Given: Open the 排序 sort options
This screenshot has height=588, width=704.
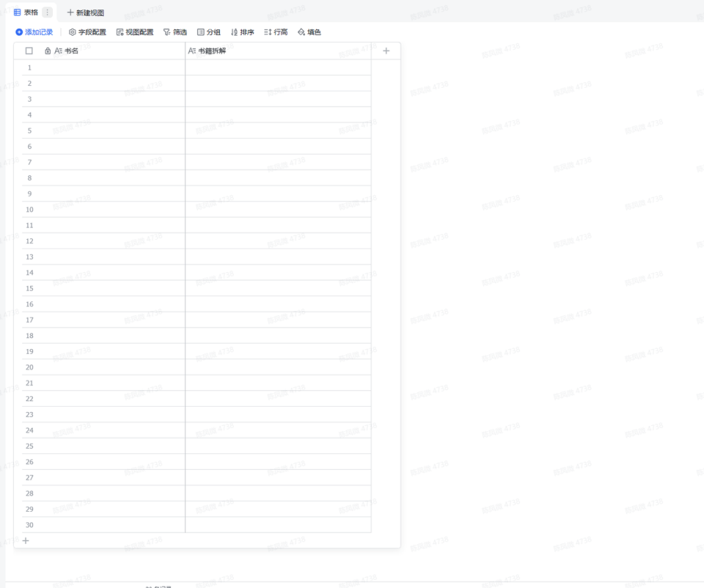Looking at the screenshot, I should [243, 32].
